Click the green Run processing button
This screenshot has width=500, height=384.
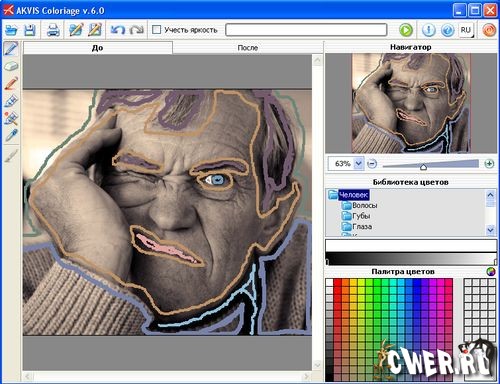click(406, 30)
